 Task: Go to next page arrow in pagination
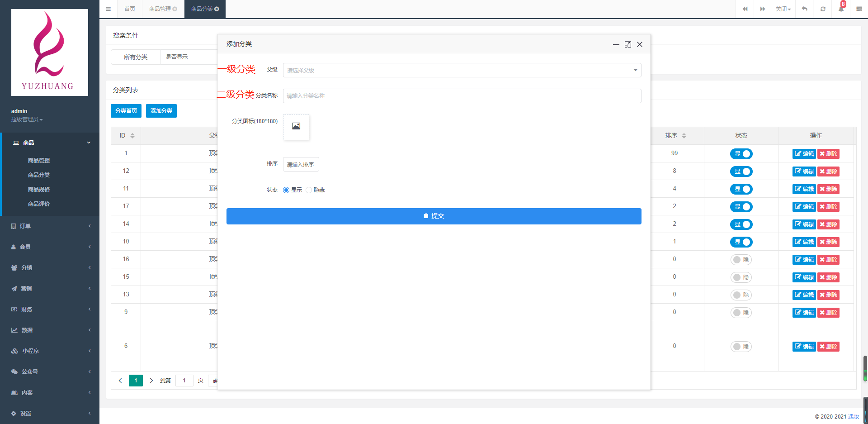151,381
